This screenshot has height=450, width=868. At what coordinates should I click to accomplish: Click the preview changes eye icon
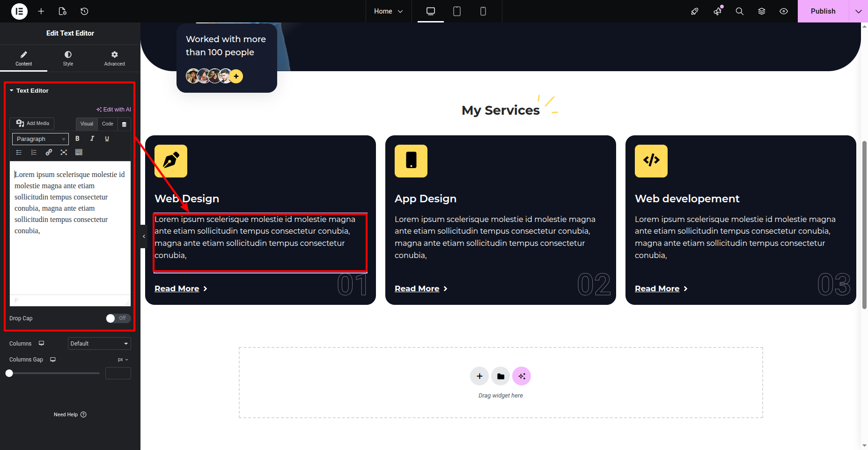pos(783,11)
